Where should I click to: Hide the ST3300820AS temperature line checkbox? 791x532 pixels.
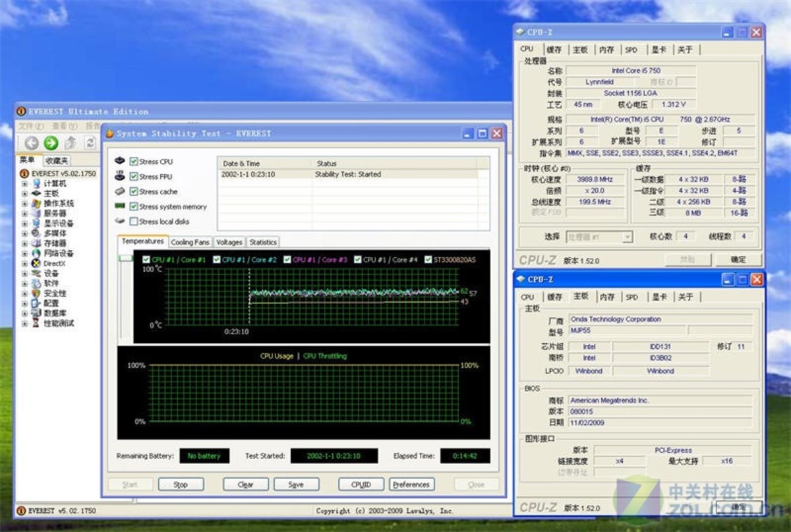click(428, 260)
